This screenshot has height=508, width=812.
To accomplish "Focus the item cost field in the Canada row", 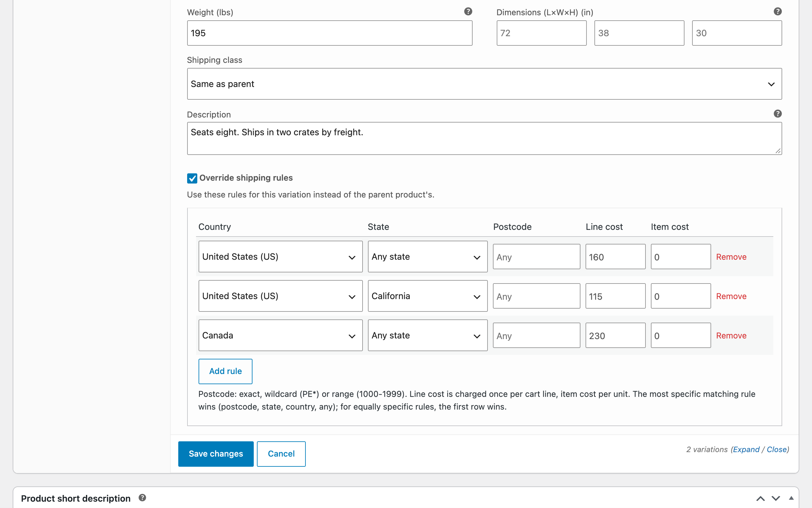I will coord(680,335).
